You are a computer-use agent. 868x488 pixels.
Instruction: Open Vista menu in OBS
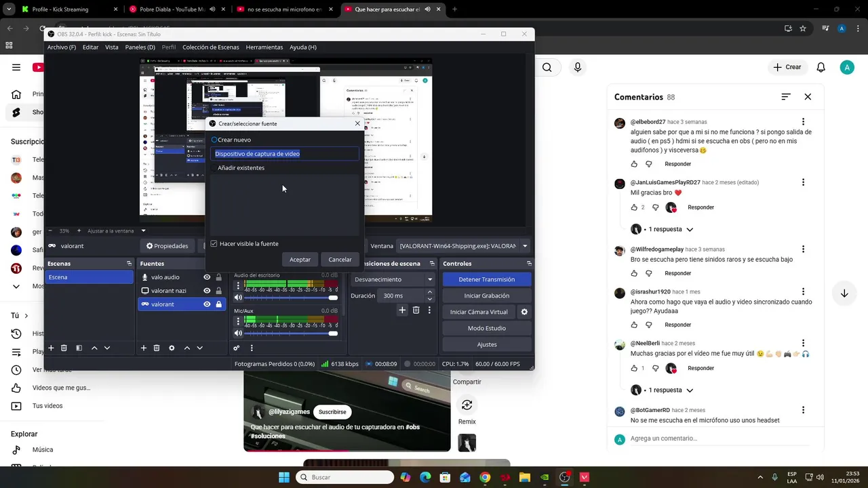[x=112, y=47]
